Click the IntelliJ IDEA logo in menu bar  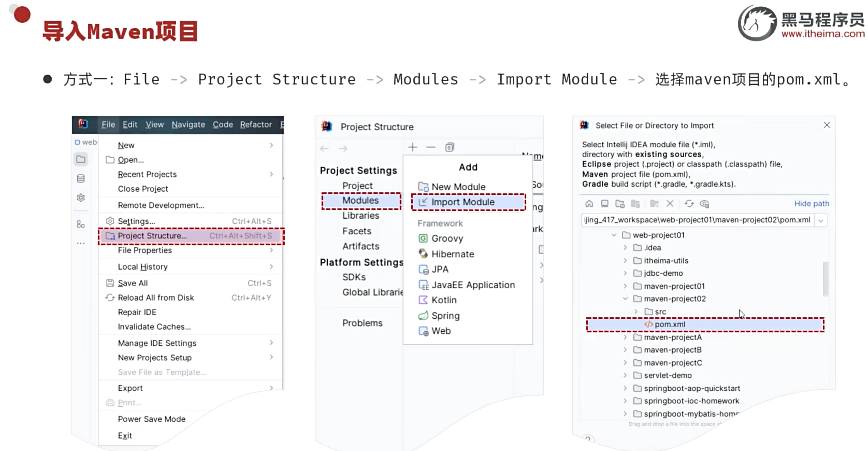[83, 124]
